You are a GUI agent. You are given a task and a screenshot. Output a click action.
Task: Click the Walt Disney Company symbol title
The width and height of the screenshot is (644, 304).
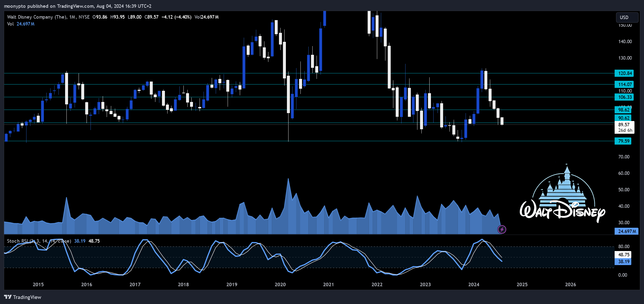click(x=37, y=17)
